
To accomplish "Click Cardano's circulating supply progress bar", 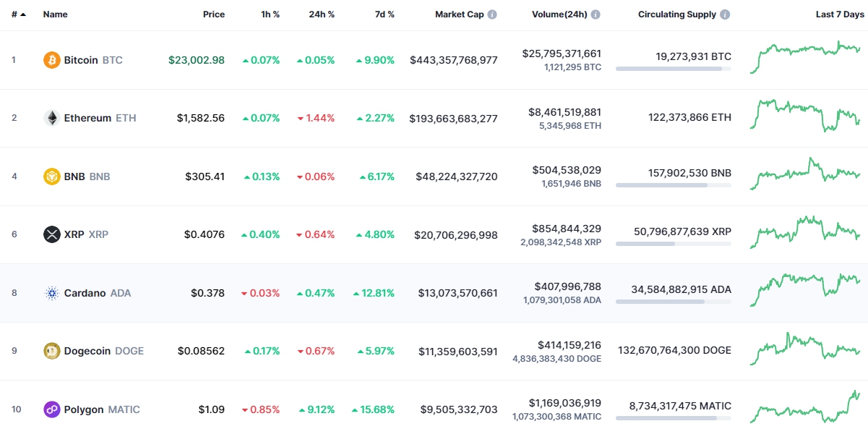I will tap(674, 302).
